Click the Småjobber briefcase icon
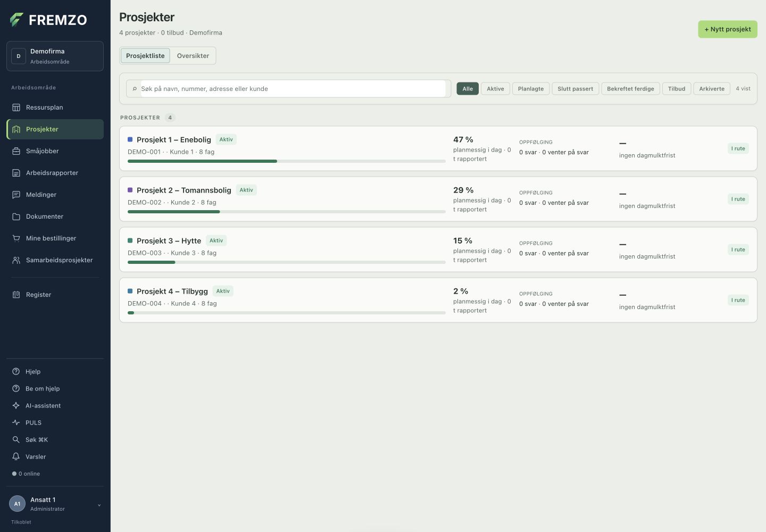Image resolution: width=766 pixels, height=532 pixels. pos(16,151)
